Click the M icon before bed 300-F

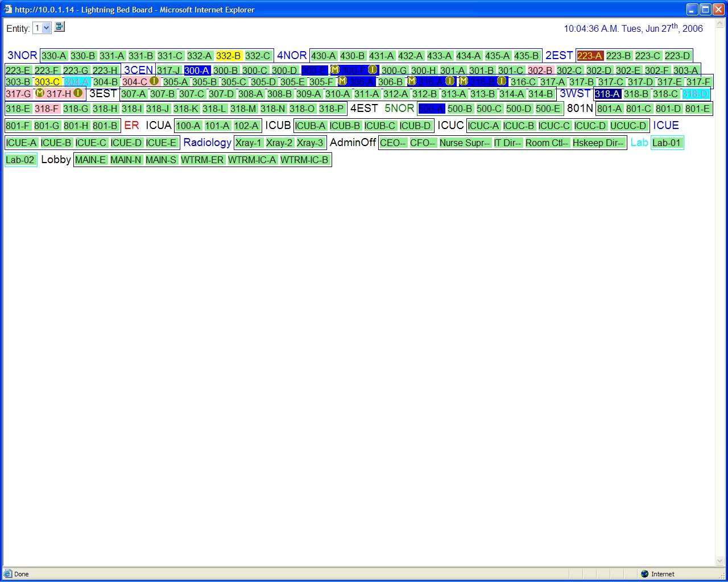click(335, 69)
